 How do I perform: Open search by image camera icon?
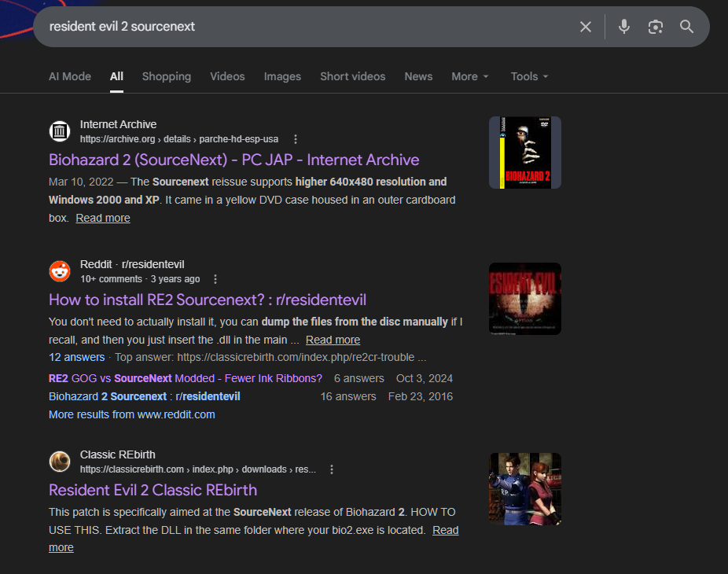pos(655,27)
